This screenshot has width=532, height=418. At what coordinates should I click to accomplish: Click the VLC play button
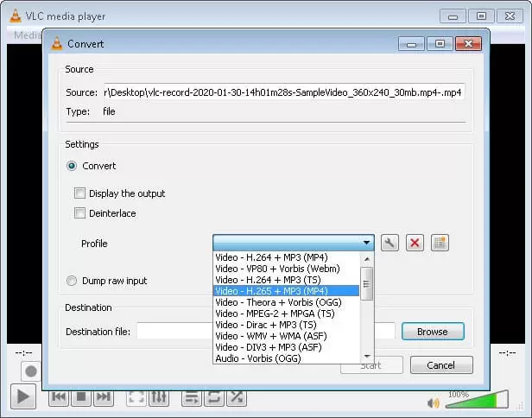pyautogui.click(x=23, y=396)
